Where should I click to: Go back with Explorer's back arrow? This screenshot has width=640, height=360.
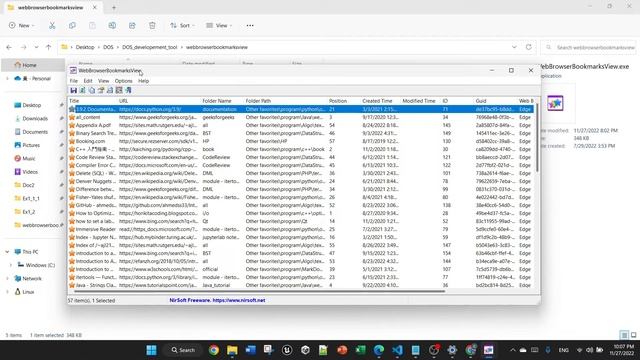pos(9,47)
